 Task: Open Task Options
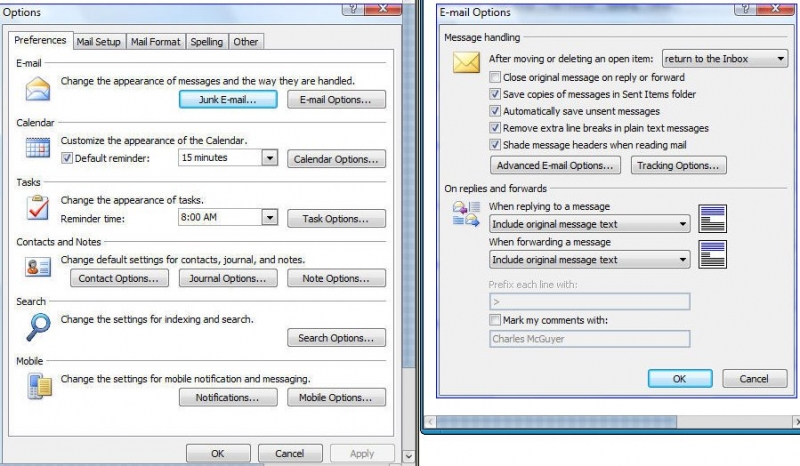[x=336, y=218]
